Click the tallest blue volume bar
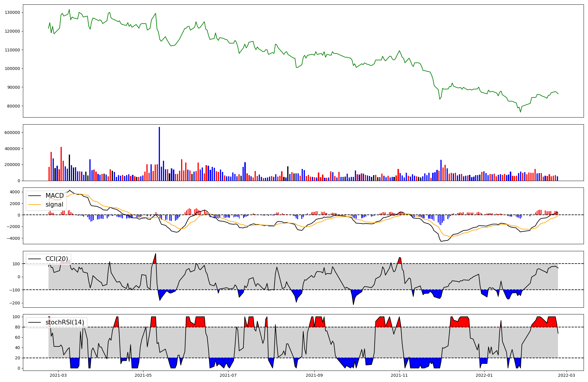588x382 pixels. 159,153
